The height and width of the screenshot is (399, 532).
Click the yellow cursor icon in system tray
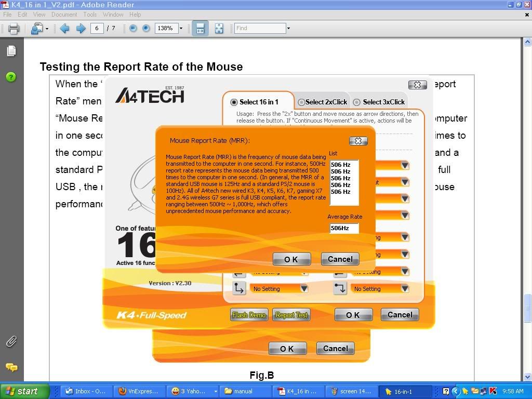(x=465, y=391)
